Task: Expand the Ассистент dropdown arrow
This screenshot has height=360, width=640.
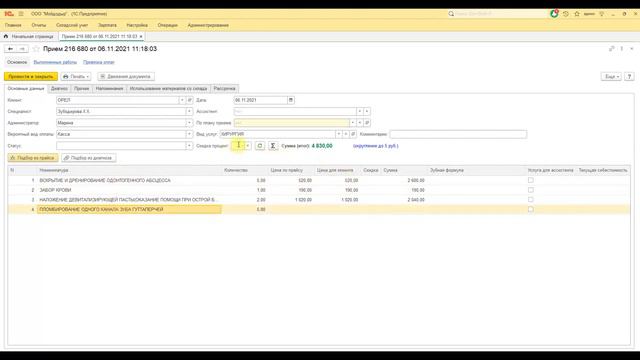Action: (360, 111)
